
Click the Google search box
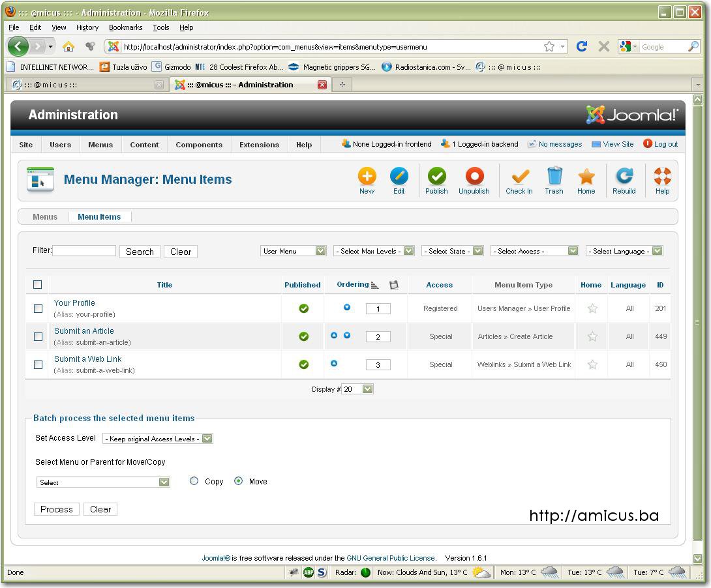pyautogui.click(x=663, y=47)
